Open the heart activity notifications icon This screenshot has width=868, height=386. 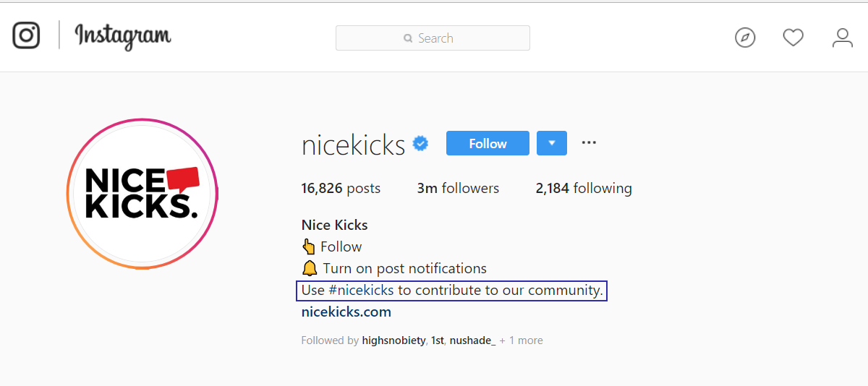pos(793,38)
